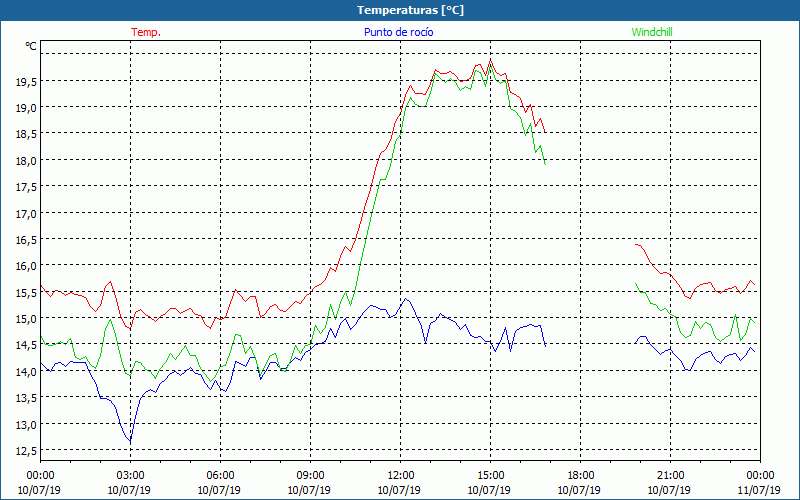Image resolution: width=800 pixels, height=500 pixels.
Task: Click the 14,0 y-axis value
Action: tap(26, 372)
